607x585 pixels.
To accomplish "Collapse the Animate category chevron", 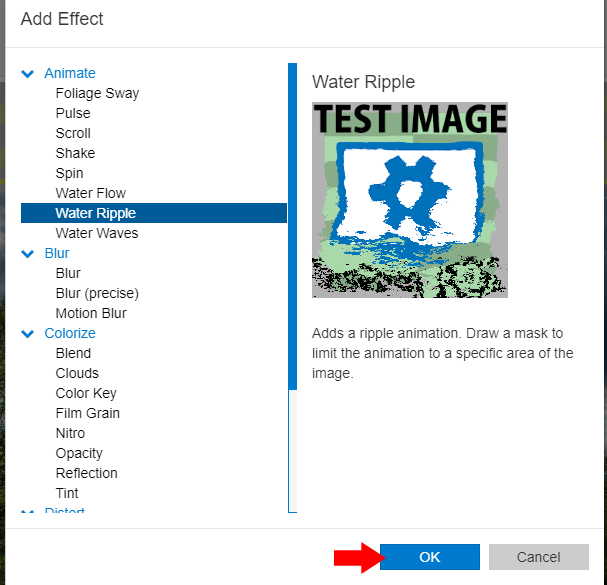I will pyautogui.click(x=28, y=73).
